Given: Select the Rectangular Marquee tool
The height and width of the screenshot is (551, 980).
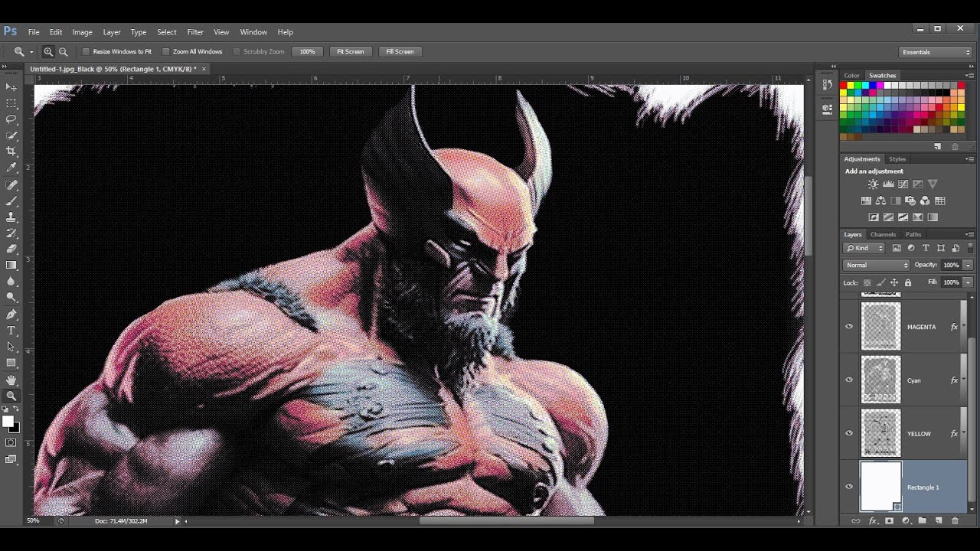Looking at the screenshot, I should click(11, 103).
